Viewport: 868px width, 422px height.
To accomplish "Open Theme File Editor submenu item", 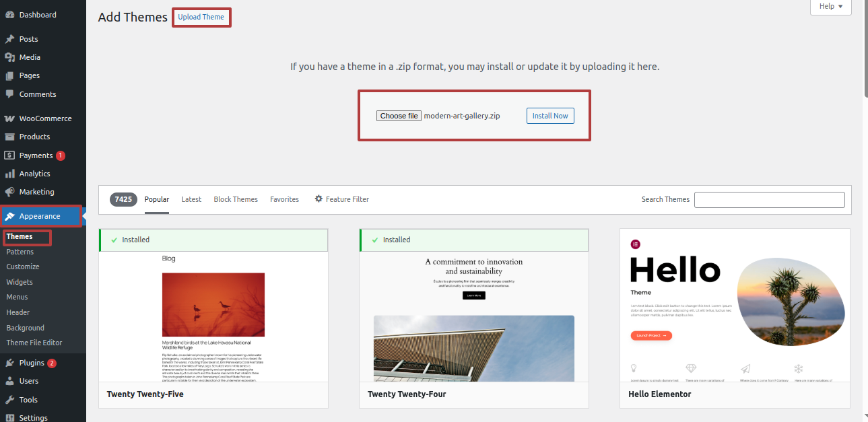I will [x=34, y=343].
